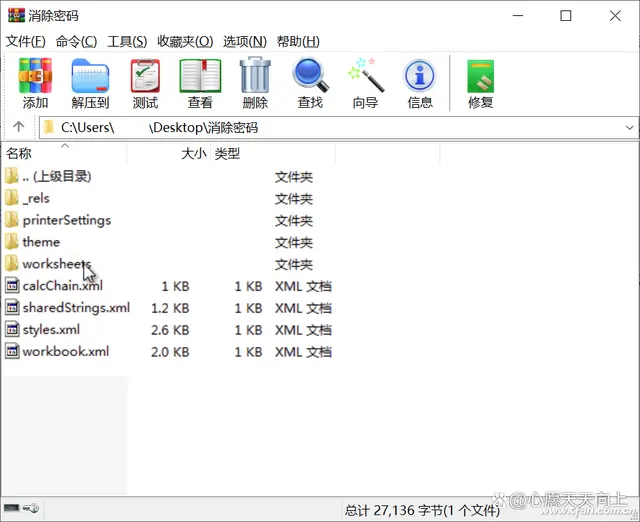Viewport: 640px width, 522px height.
Task: Select the worksheets folder icon
Action: [12, 264]
